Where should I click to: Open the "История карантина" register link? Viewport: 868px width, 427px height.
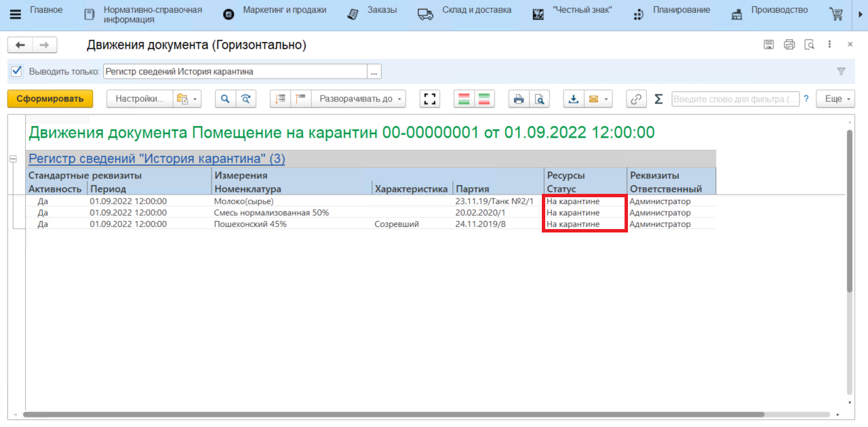(x=157, y=159)
